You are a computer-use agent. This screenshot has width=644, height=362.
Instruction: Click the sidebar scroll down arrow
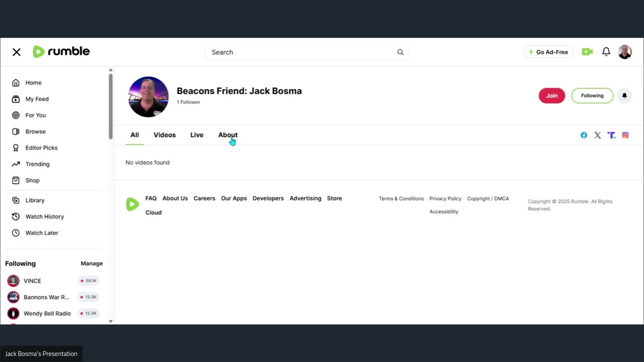click(111, 321)
